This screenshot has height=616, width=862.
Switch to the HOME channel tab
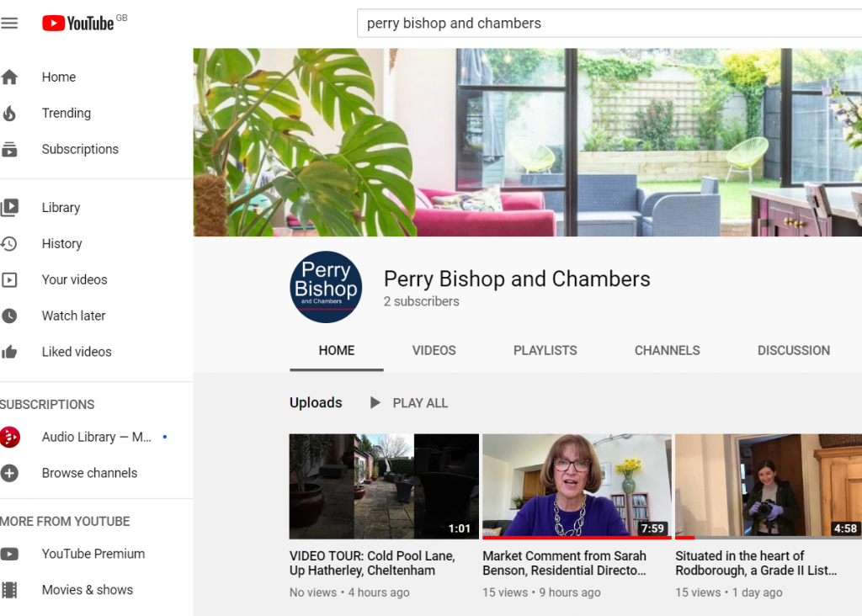[337, 351]
